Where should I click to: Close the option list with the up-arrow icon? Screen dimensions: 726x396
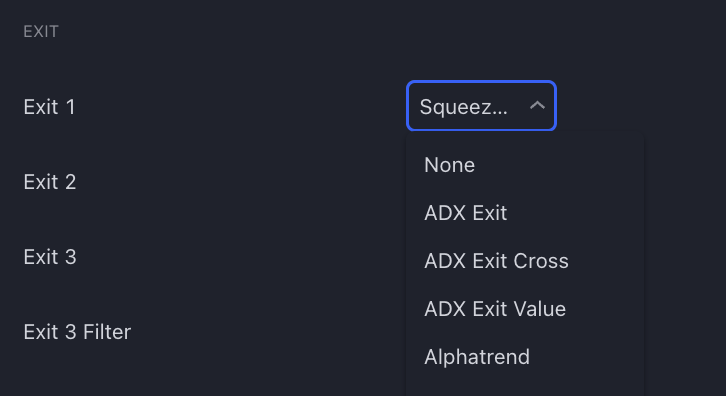pos(537,106)
